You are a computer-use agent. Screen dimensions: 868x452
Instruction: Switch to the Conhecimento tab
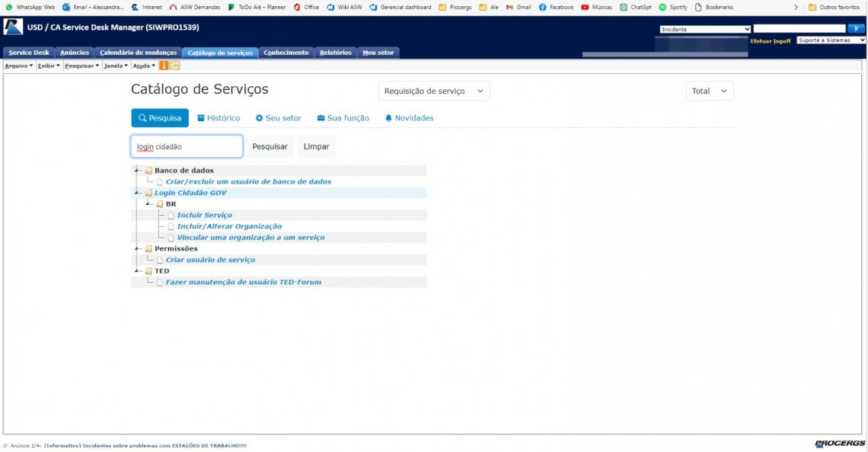286,53
